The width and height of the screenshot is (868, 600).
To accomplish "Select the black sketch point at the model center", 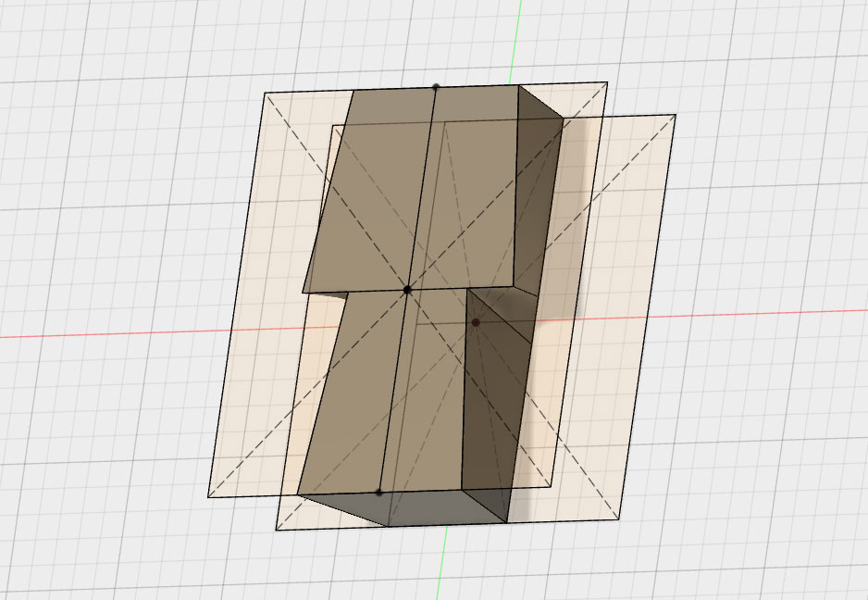I will point(407,290).
